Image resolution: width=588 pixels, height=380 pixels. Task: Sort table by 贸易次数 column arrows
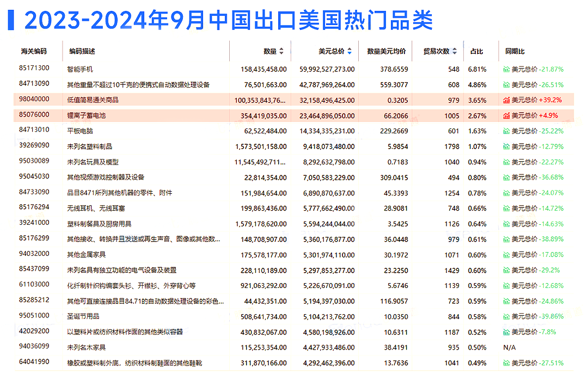[x=455, y=51]
